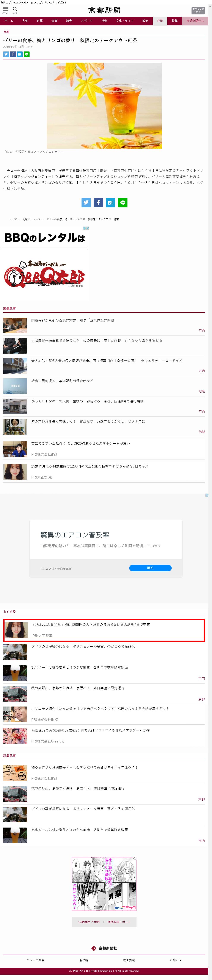Close the BBQ rental ad
The width and height of the screenshot is (212, 980).
[x=88, y=228]
